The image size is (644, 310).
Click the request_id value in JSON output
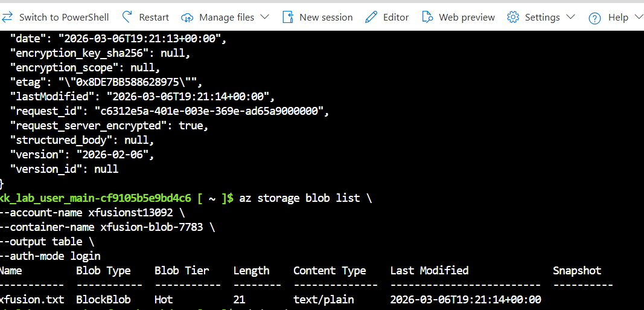point(210,111)
